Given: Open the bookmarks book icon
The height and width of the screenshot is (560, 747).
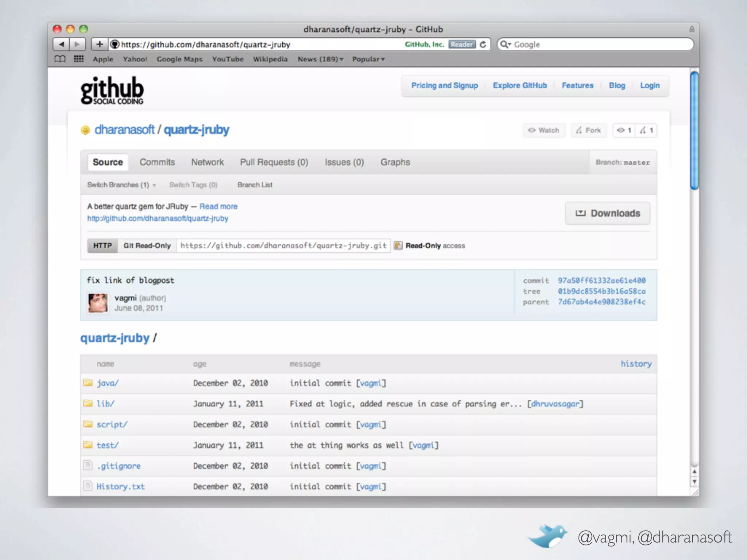Looking at the screenshot, I should click(x=60, y=59).
